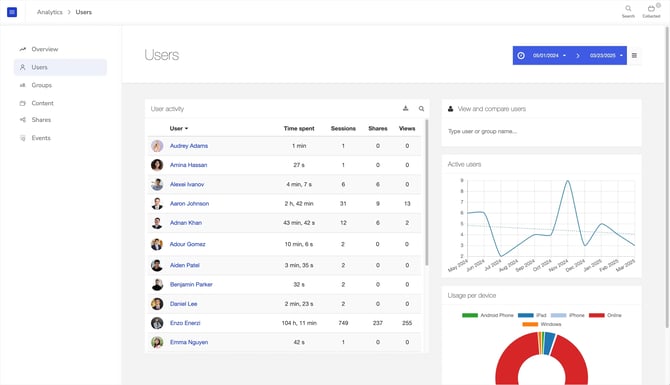
Task: Open the list options icon beside date range
Action: [634, 56]
